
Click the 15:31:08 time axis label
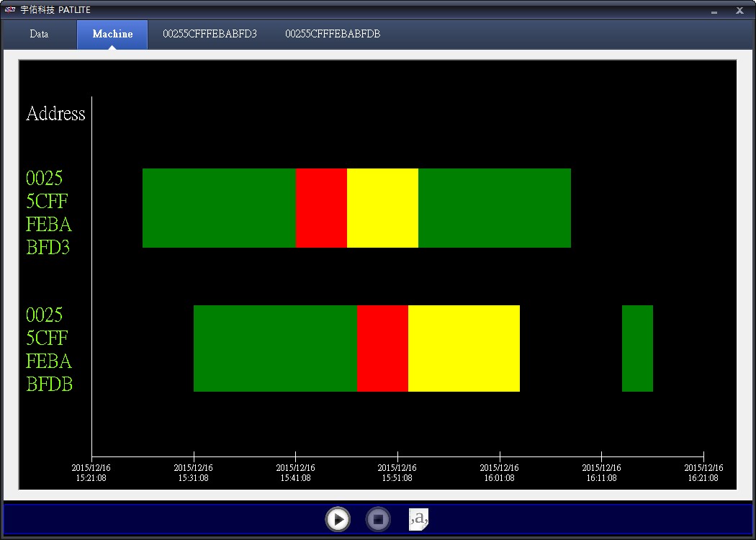click(x=194, y=472)
